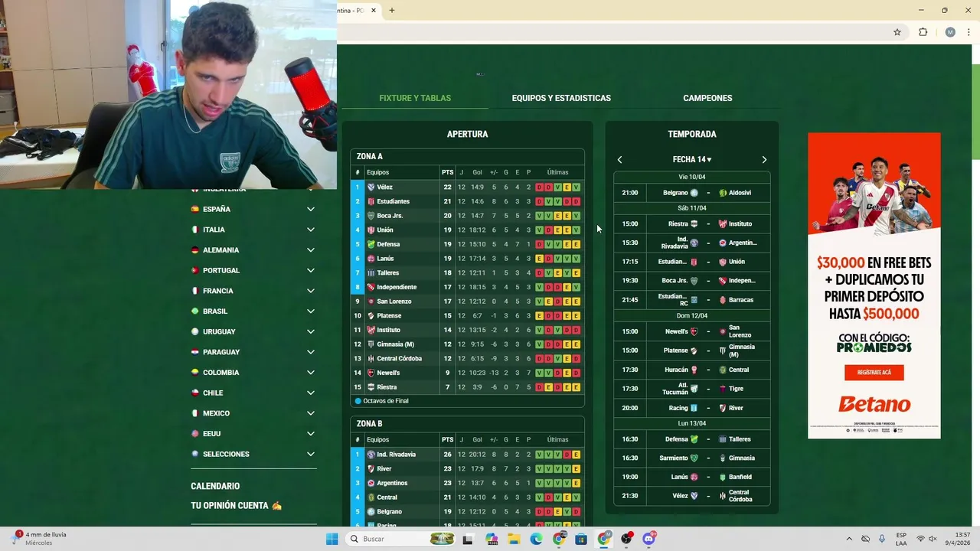Click the Lanús crest icon in Zona A
980x551 pixels.
(x=371, y=259)
